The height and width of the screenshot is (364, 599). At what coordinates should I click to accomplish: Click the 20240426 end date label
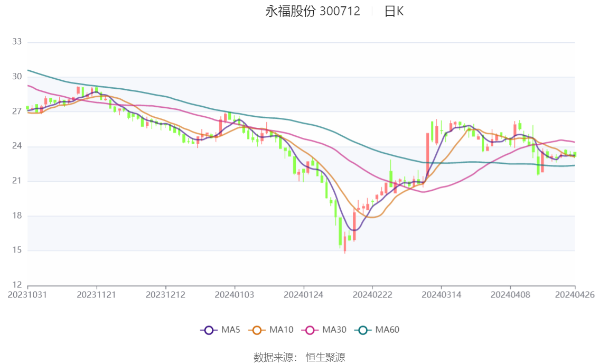click(x=575, y=295)
